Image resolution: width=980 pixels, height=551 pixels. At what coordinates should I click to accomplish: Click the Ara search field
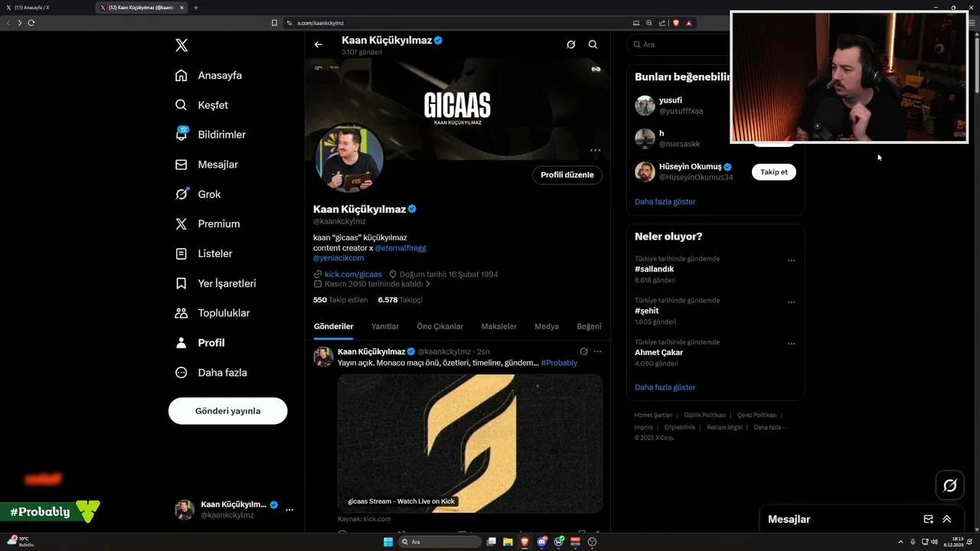[678, 44]
